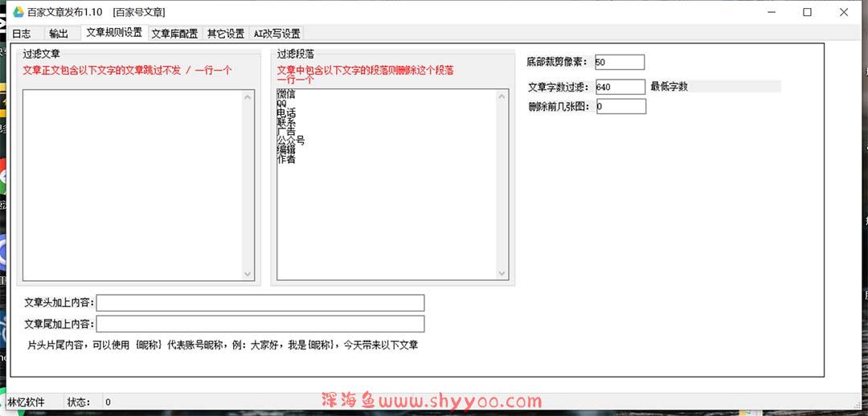The image size is (868, 416).
Task: Select the 文章规则设置 tab
Action: click(x=114, y=33)
